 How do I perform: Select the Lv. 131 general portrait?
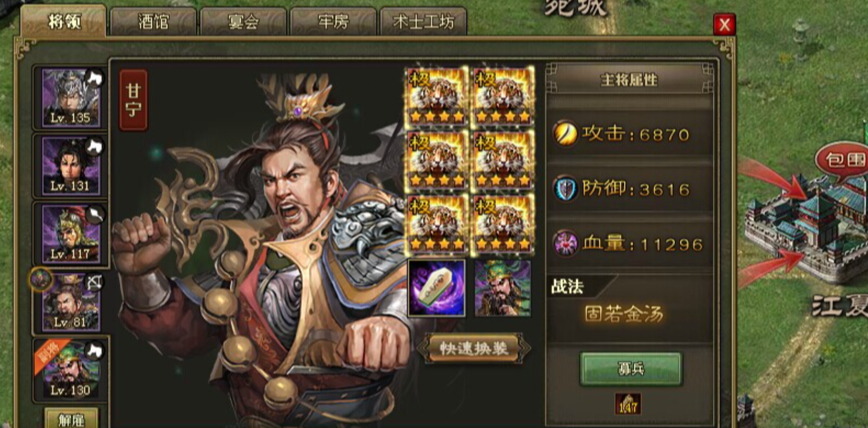71,166
